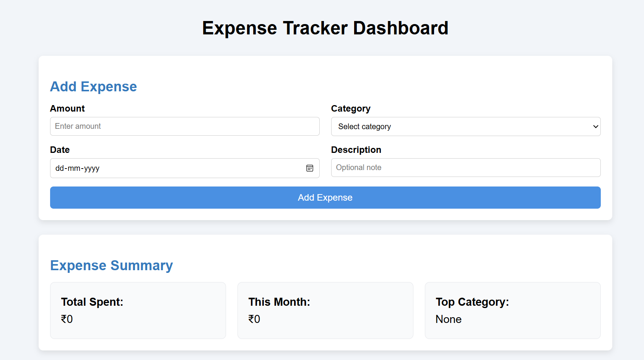Focus the Enter amount input field
644x360 pixels.
coord(185,126)
